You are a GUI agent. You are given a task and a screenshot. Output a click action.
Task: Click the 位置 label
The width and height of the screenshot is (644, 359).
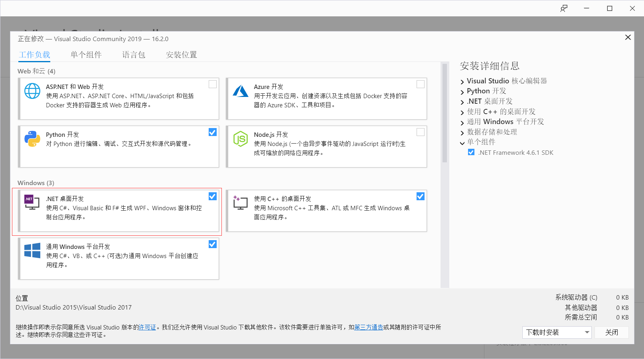pyautogui.click(x=22, y=298)
